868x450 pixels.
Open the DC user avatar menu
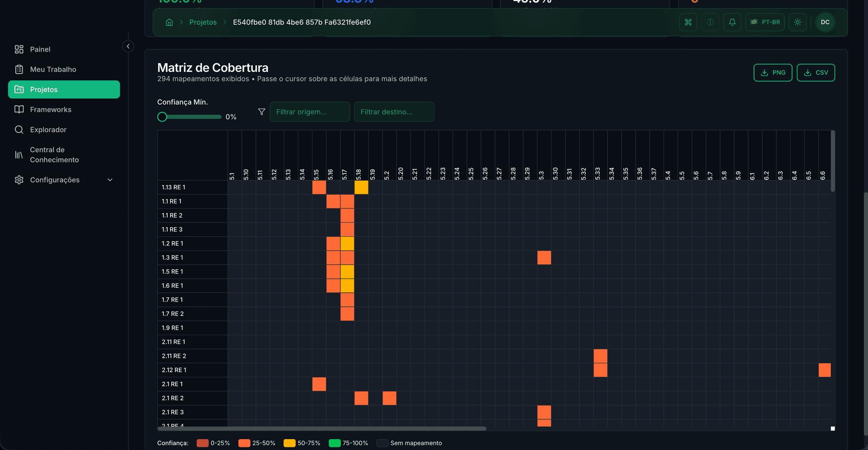click(x=825, y=22)
